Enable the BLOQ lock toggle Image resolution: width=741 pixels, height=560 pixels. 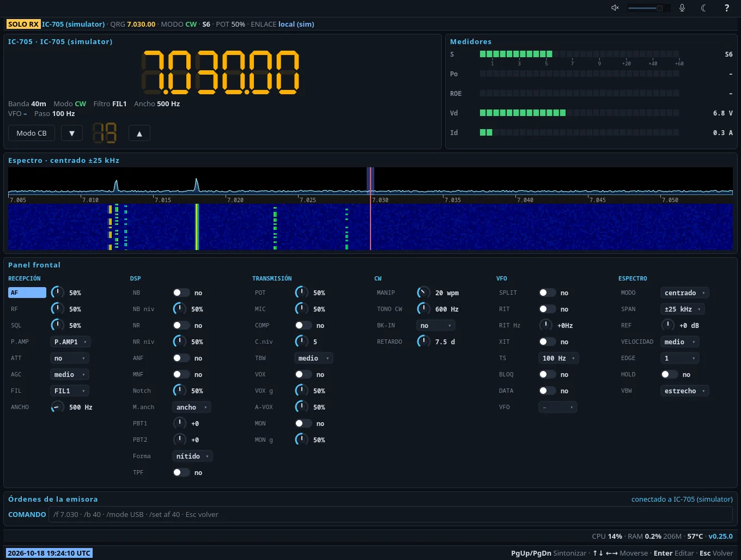click(x=548, y=374)
